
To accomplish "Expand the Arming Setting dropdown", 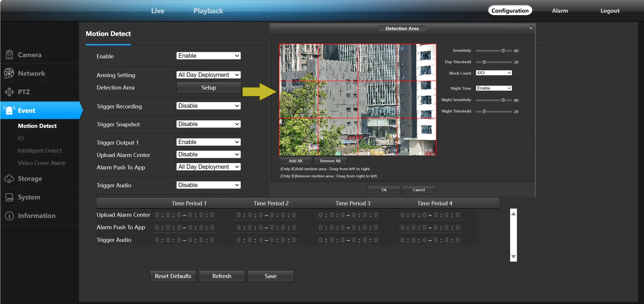I will pyautogui.click(x=208, y=75).
